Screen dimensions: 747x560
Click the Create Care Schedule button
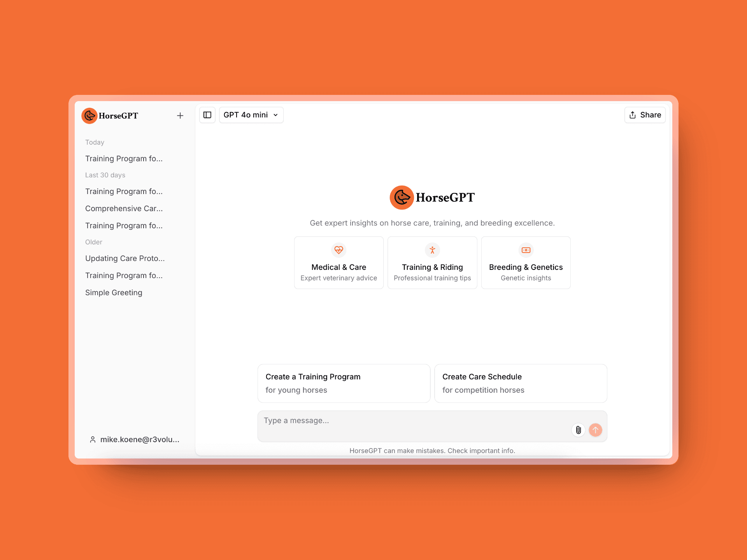click(x=520, y=383)
